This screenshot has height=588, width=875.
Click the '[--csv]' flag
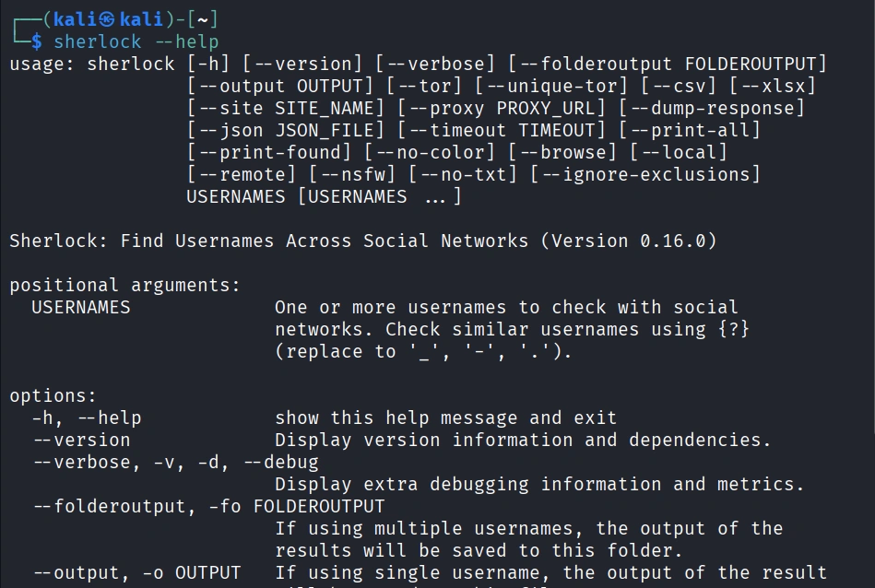pos(679,87)
